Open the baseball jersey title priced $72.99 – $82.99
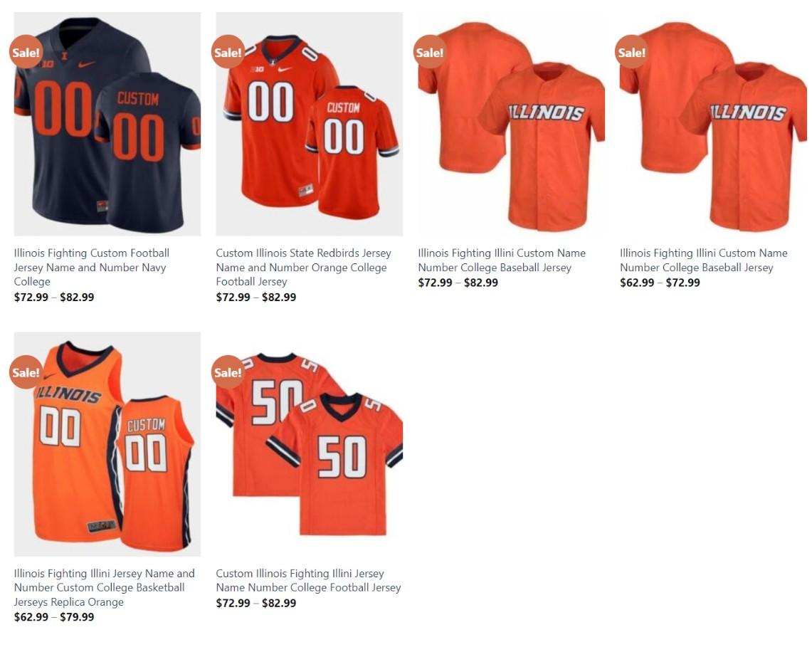 [x=502, y=260]
